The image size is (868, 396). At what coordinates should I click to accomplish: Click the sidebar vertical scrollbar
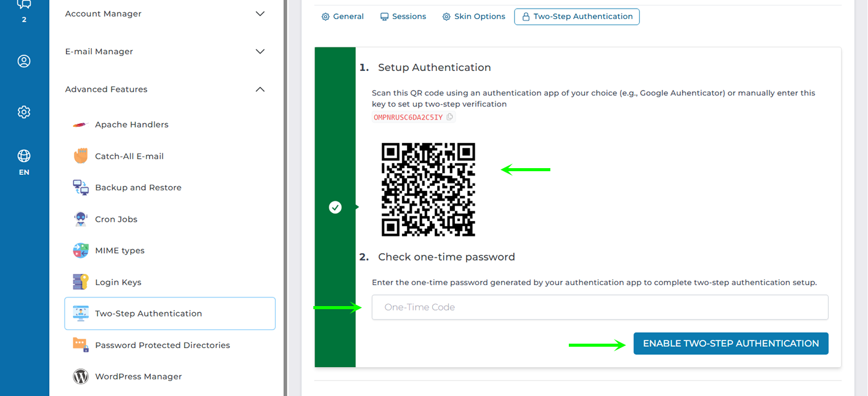pyautogui.click(x=285, y=198)
